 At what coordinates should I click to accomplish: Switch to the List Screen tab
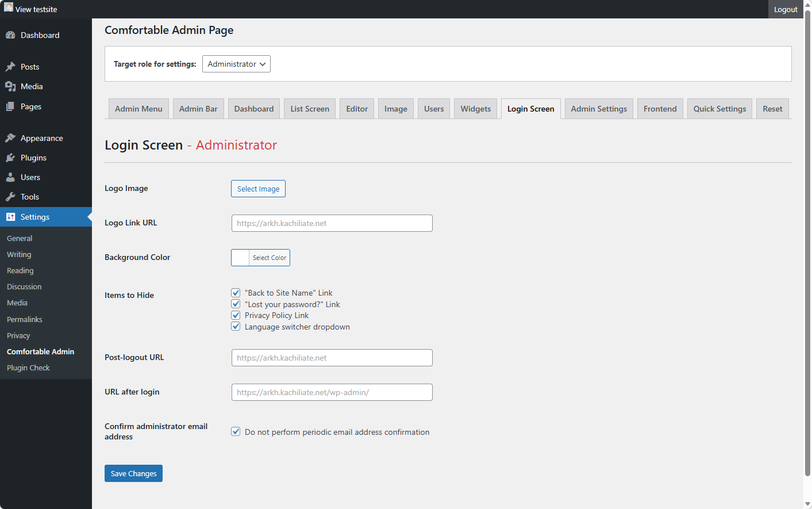(310, 109)
